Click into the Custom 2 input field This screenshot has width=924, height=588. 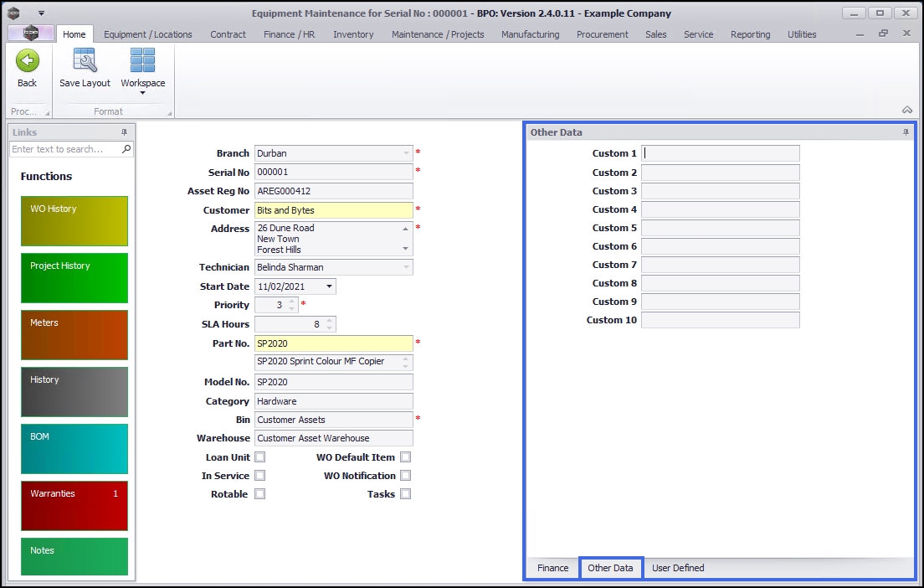720,173
